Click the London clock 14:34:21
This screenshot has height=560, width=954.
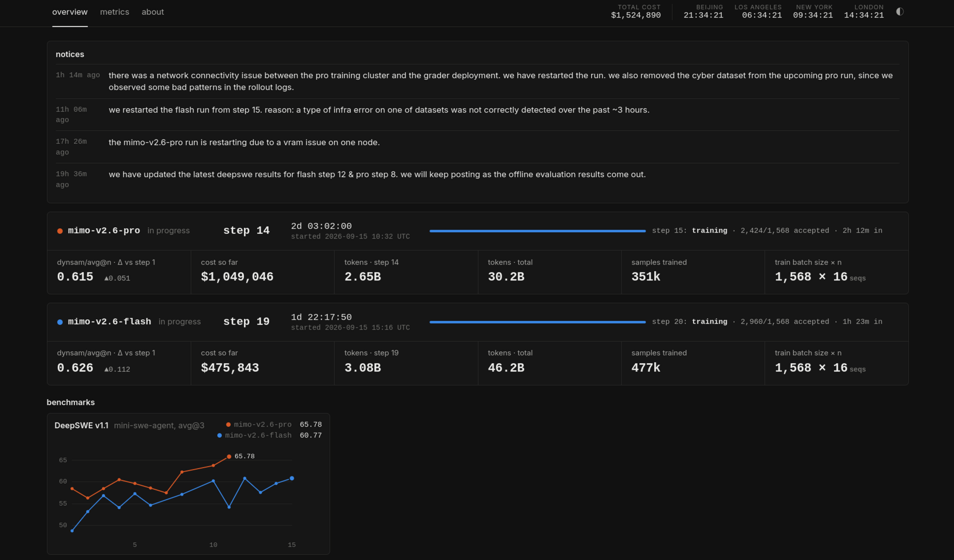click(864, 15)
